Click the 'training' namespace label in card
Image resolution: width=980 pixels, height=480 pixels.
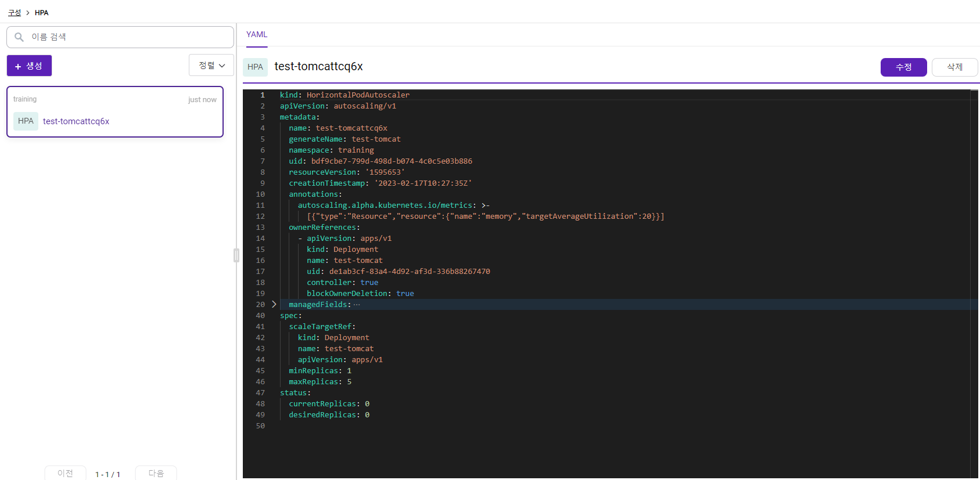coord(25,99)
